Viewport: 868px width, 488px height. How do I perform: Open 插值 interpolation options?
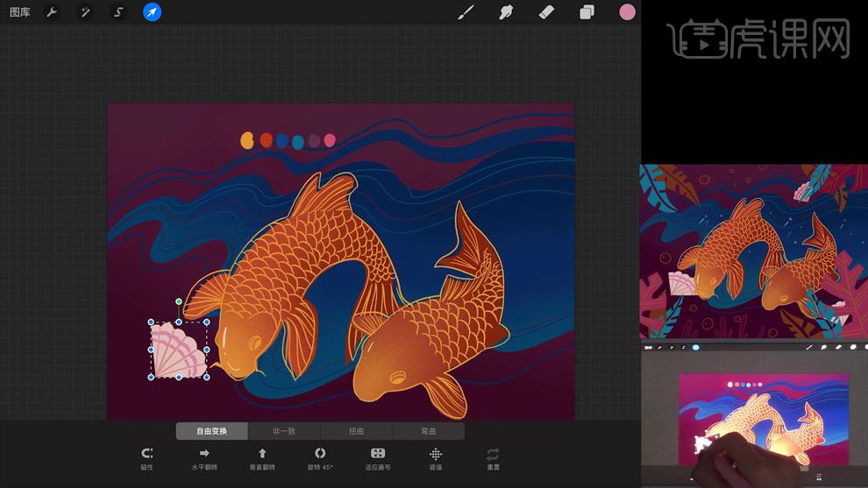pos(436,459)
